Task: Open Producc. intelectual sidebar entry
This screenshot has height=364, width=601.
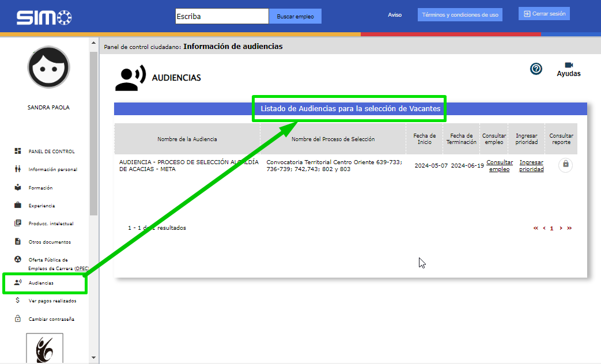Action: click(x=51, y=223)
